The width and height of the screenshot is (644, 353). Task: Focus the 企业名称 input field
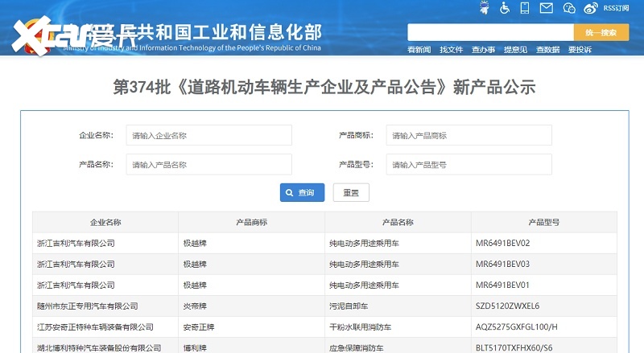tap(208, 136)
